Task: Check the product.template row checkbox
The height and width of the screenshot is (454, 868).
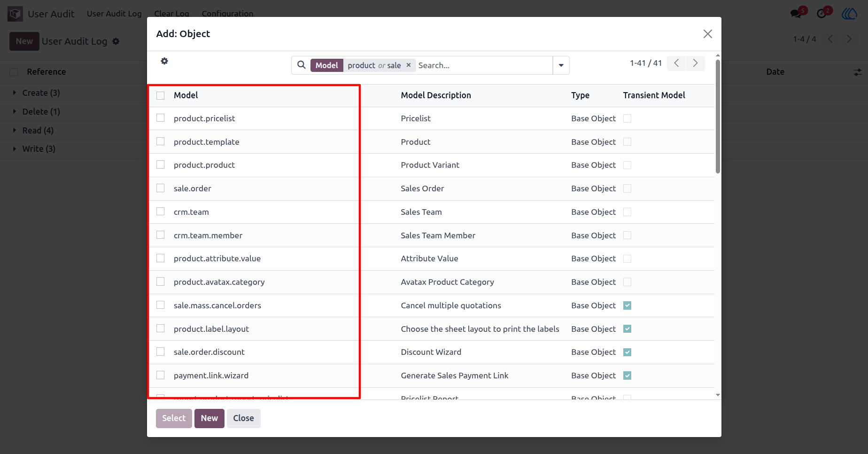Action: (161, 141)
